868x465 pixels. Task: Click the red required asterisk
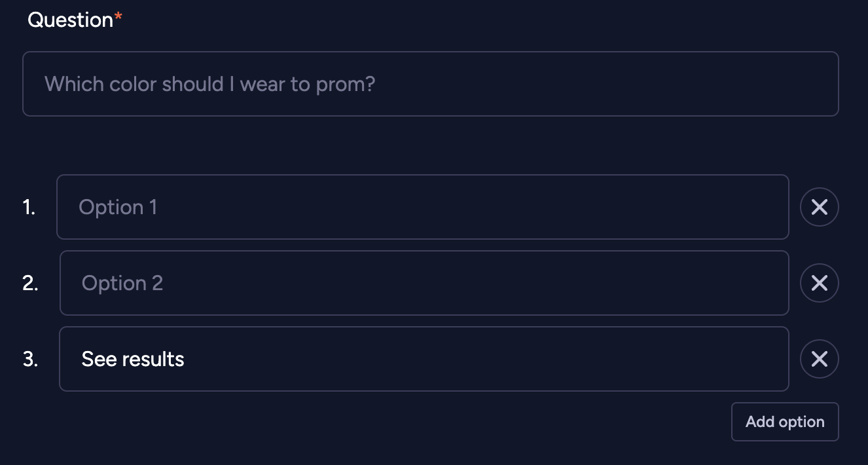pos(118,18)
